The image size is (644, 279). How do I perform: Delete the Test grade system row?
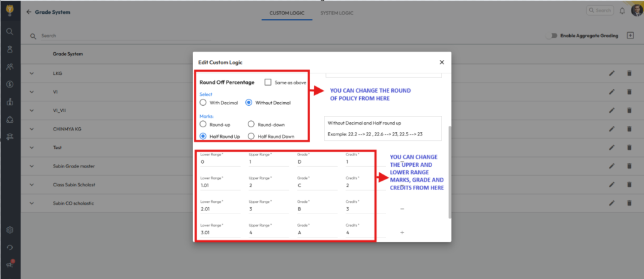click(629, 147)
